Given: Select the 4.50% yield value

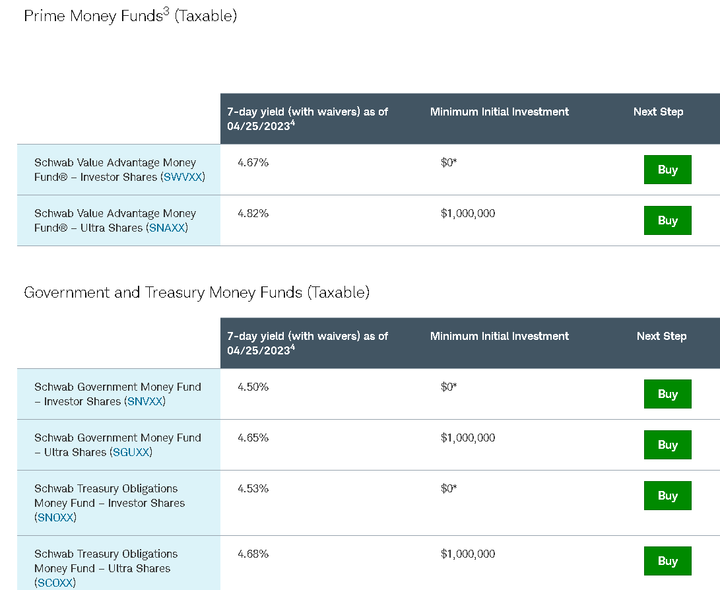Looking at the screenshot, I should pos(253,387).
